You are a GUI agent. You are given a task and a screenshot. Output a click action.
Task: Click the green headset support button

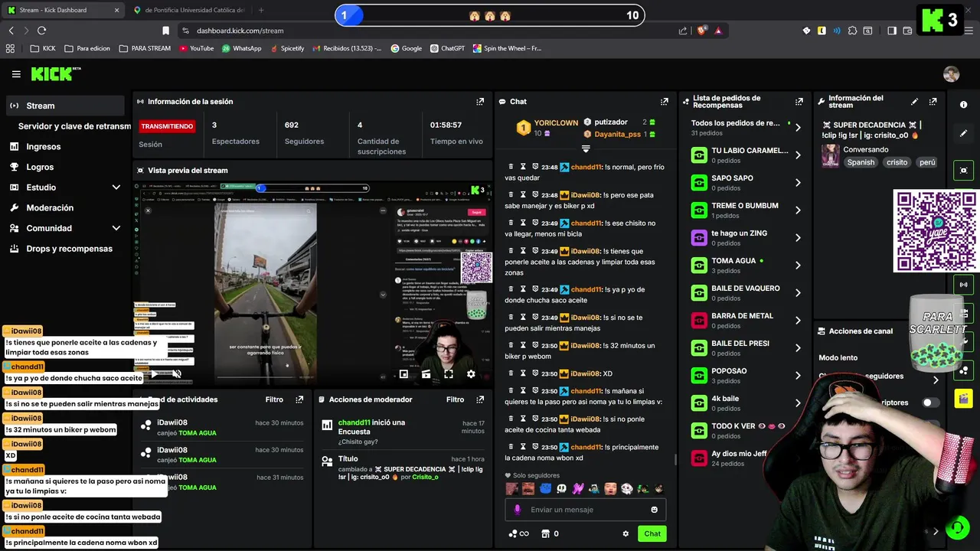pyautogui.click(x=957, y=528)
